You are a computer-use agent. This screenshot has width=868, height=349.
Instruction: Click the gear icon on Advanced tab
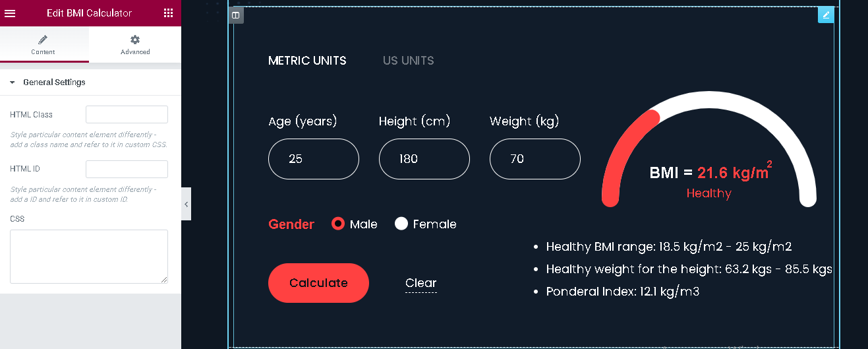pos(135,40)
